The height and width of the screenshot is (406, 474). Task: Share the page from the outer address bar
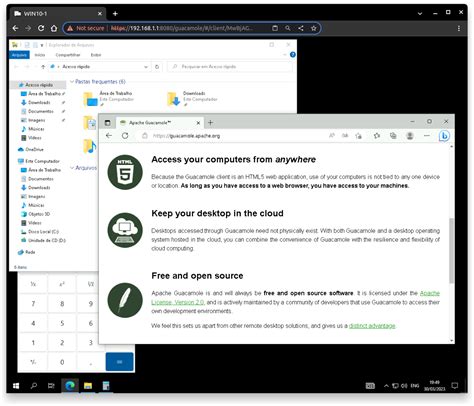point(301,28)
